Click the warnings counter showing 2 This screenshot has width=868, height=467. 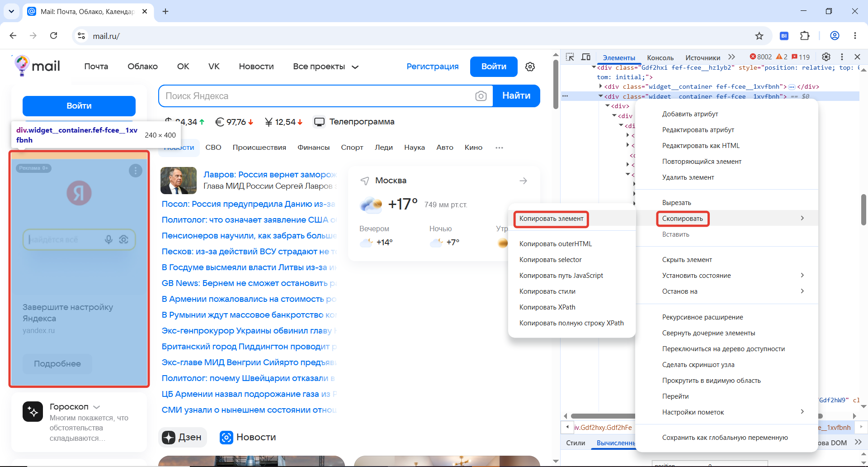click(782, 57)
